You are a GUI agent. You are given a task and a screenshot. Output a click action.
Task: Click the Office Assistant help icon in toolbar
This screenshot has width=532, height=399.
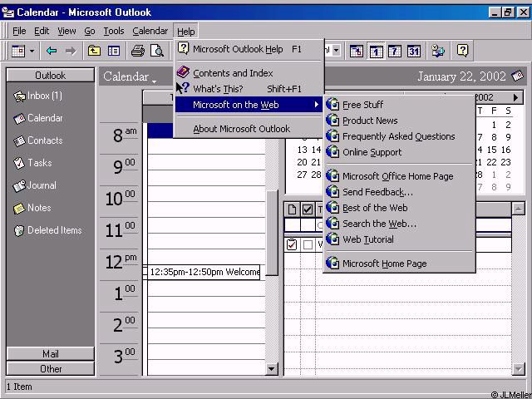pos(462,51)
